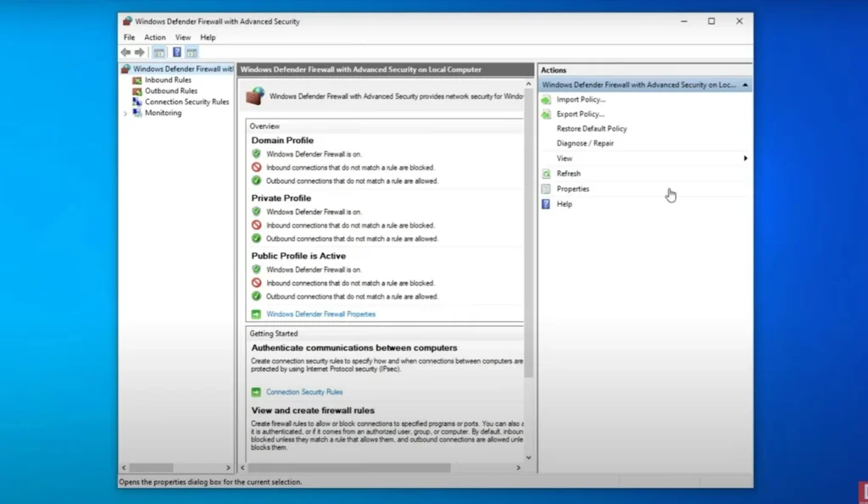
Task: Click Inbound Rules icon in tree
Action: click(136, 80)
